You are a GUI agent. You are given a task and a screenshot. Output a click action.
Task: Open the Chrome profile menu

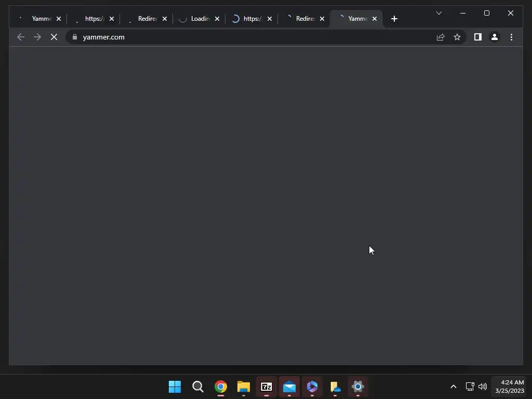(x=495, y=37)
